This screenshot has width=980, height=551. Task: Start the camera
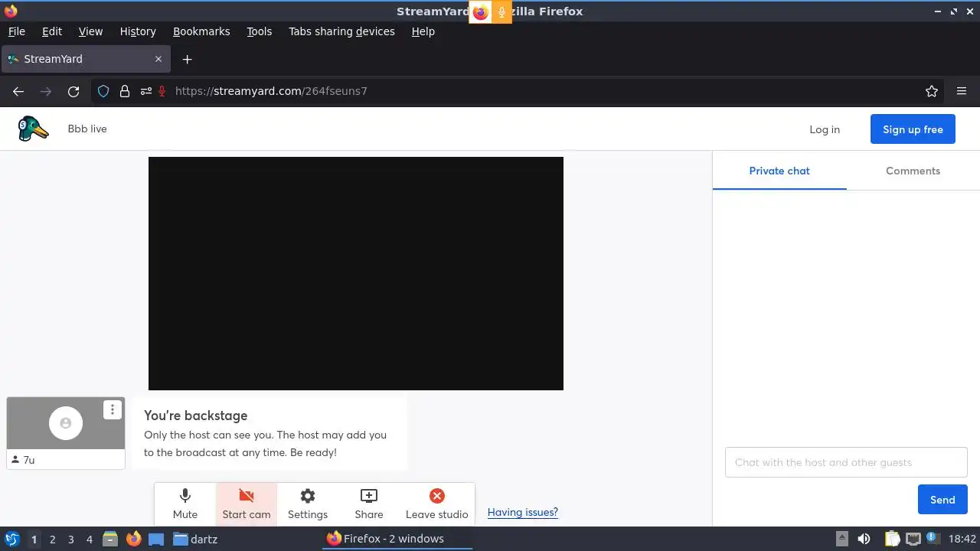pos(247,504)
